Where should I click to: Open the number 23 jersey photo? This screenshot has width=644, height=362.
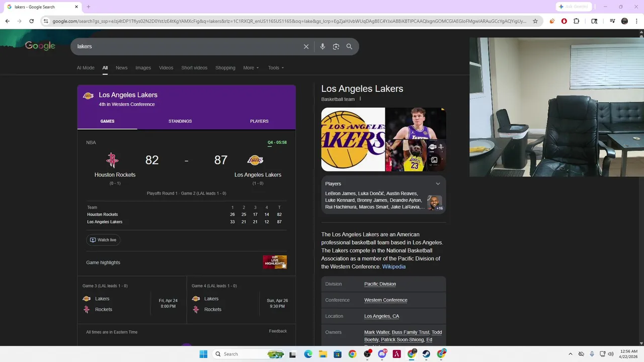pos(406,156)
